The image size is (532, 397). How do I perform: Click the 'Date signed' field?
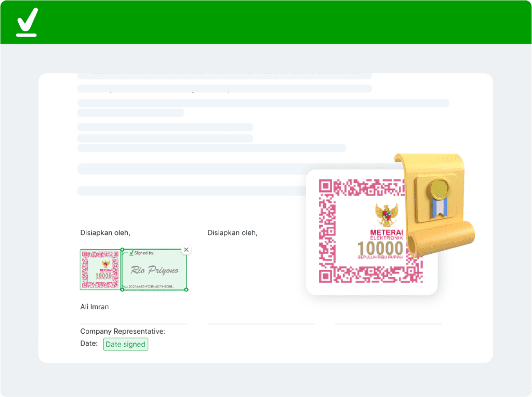[x=126, y=345]
